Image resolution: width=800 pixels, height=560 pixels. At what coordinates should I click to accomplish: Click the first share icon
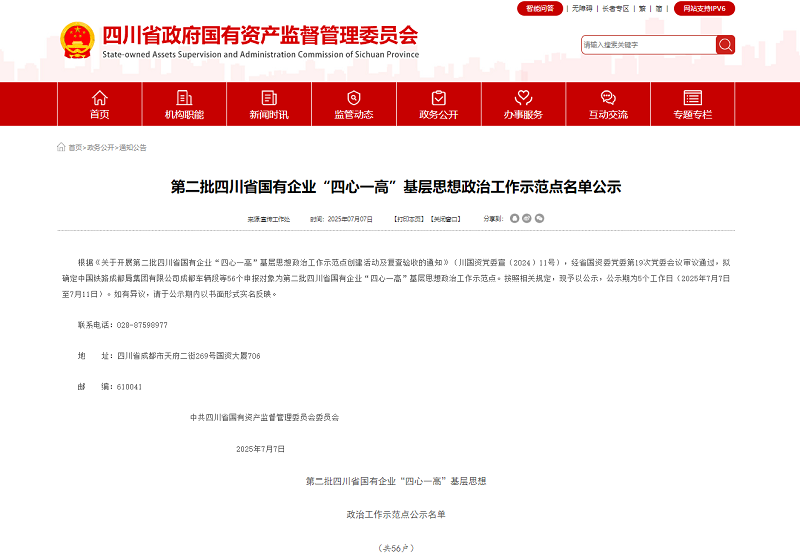point(515,218)
